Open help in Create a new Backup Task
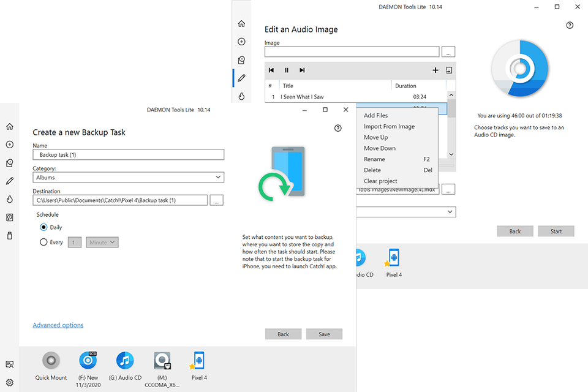588x392 pixels. pos(338,128)
